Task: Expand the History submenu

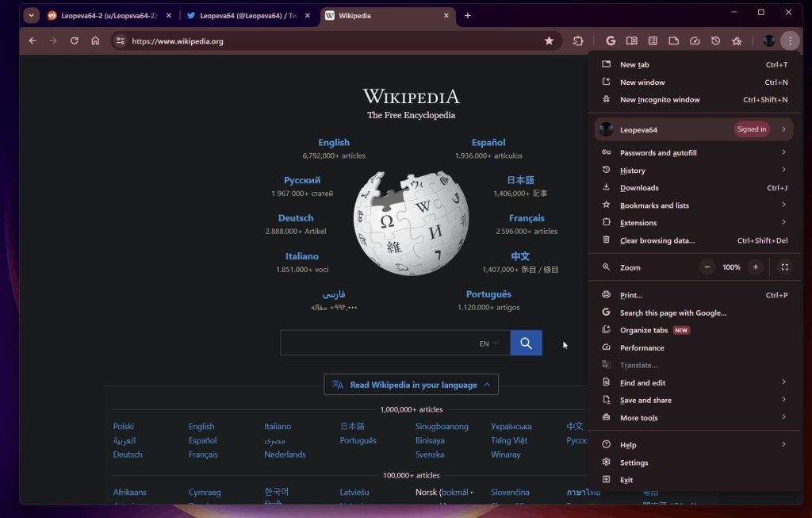Action: (x=694, y=171)
